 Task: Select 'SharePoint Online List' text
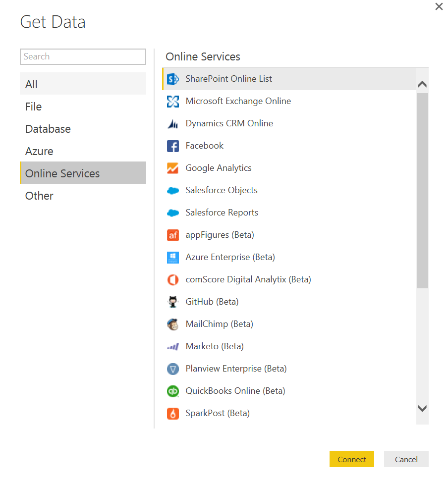pos(228,79)
